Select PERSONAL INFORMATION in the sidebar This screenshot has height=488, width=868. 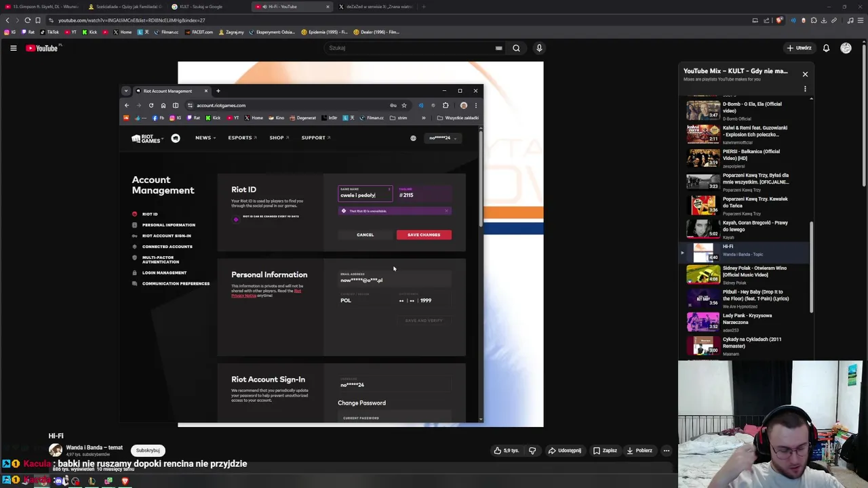[x=168, y=225]
